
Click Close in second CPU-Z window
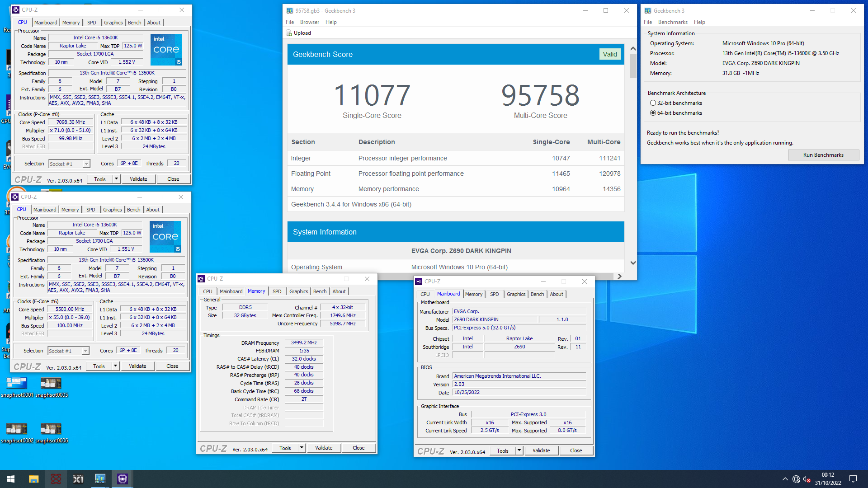tap(172, 366)
